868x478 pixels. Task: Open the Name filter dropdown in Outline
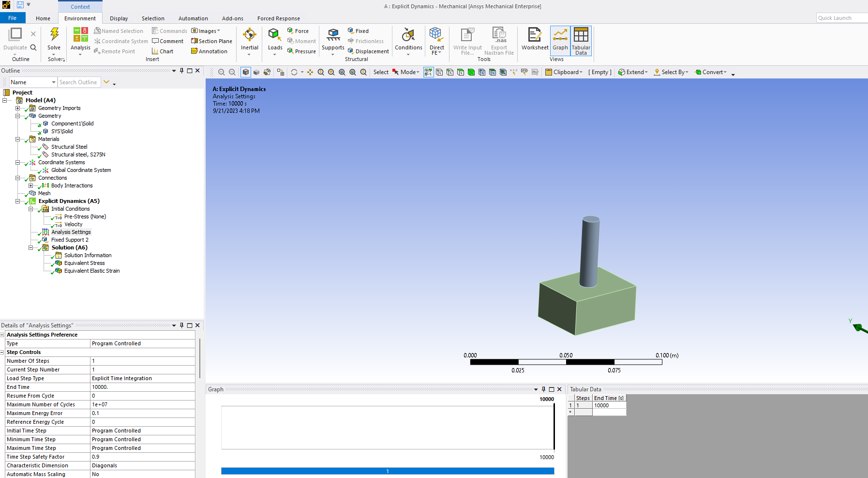click(x=53, y=82)
